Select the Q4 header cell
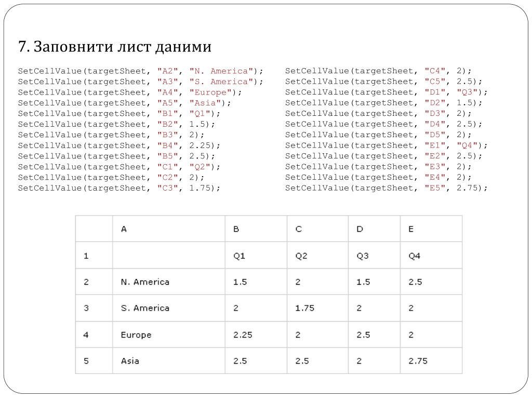The image size is (532, 399). coord(431,256)
